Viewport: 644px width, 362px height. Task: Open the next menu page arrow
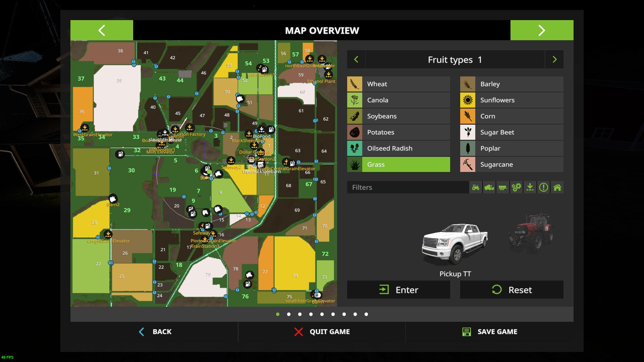542,31
